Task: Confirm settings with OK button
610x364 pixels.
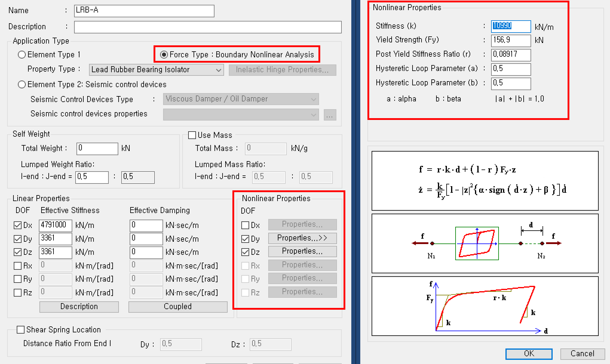Action: 529,354
